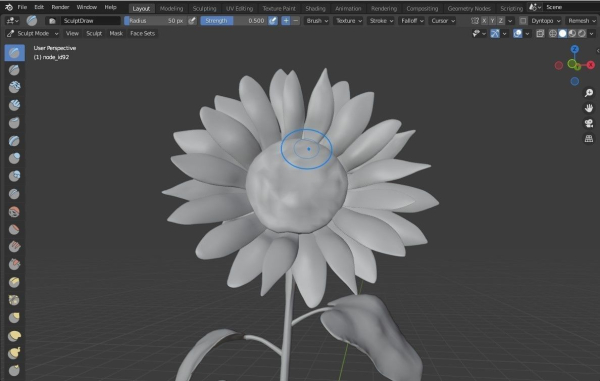The image size is (600, 381).
Task: Select the Clay Thumb brush
Action: click(15, 123)
